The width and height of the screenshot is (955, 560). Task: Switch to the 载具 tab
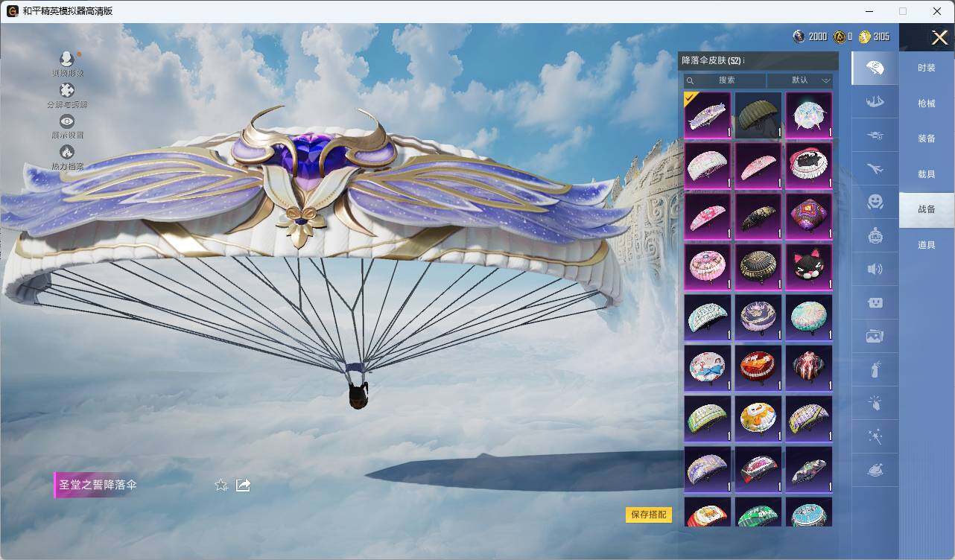pos(927,174)
